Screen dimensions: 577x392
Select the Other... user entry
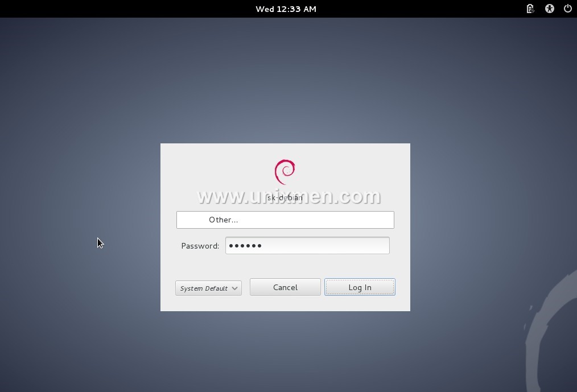click(285, 220)
